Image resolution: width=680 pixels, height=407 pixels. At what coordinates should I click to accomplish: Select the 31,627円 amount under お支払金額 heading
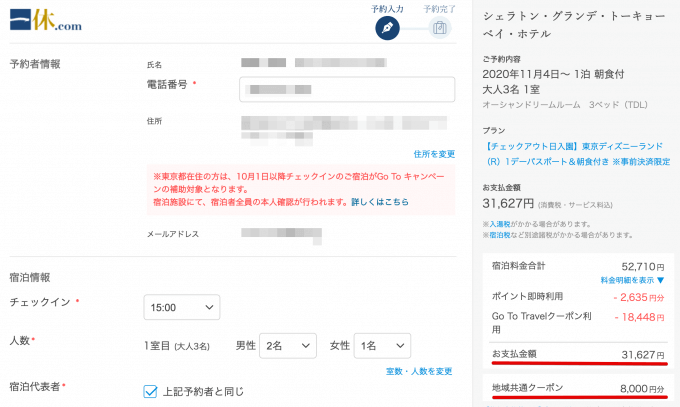pos(508,203)
